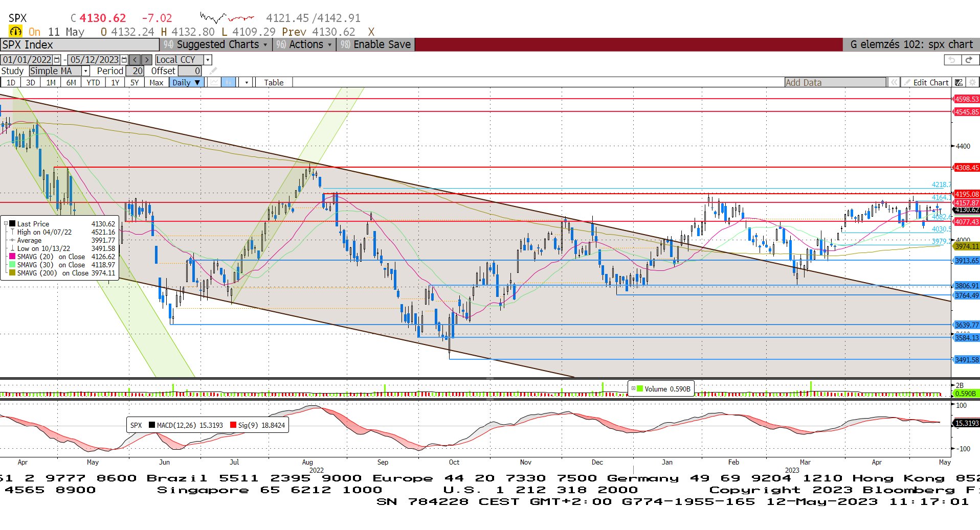Click the 15.3193 MACD axis label
Image resolution: width=980 pixels, height=530 pixels.
966,423
